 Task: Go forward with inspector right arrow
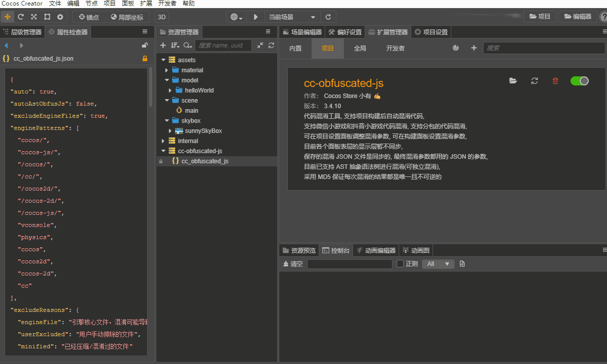tap(21, 45)
